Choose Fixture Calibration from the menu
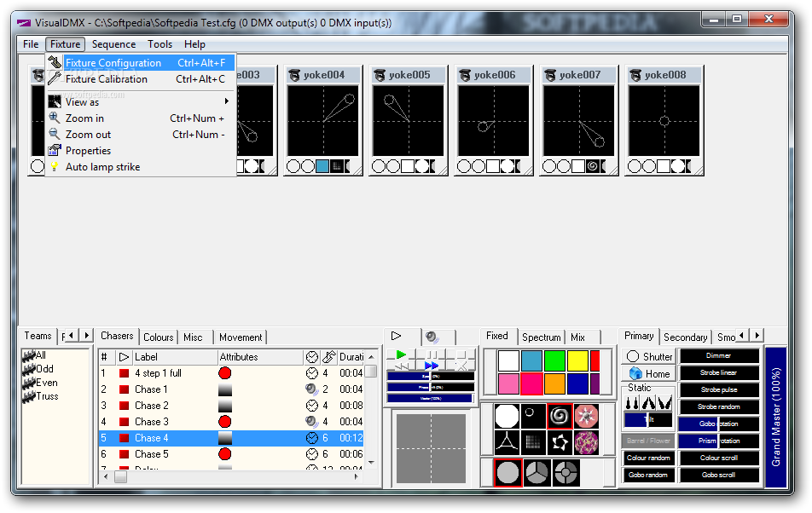 click(141, 79)
